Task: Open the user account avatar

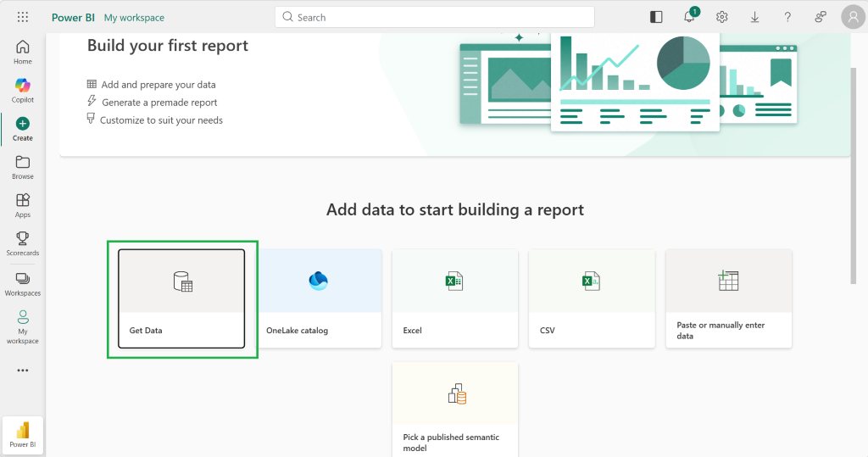Action: [x=853, y=17]
